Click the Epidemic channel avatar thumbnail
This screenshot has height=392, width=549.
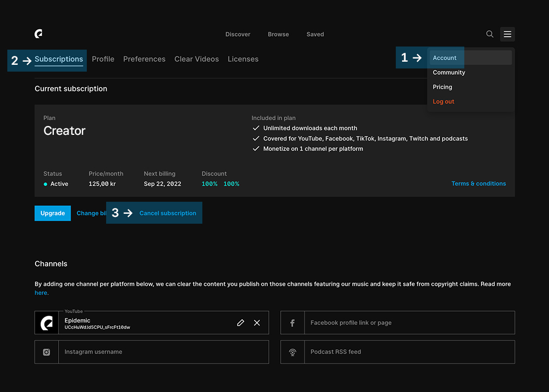click(47, 322)
